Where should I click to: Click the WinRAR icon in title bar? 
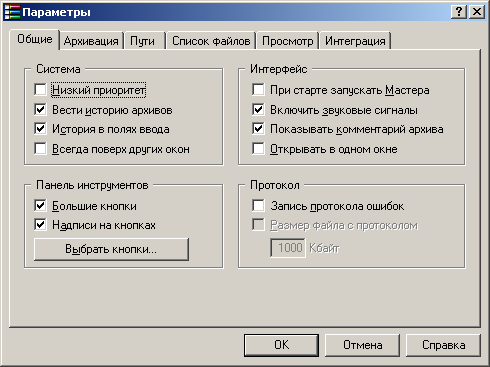[12, 12]
